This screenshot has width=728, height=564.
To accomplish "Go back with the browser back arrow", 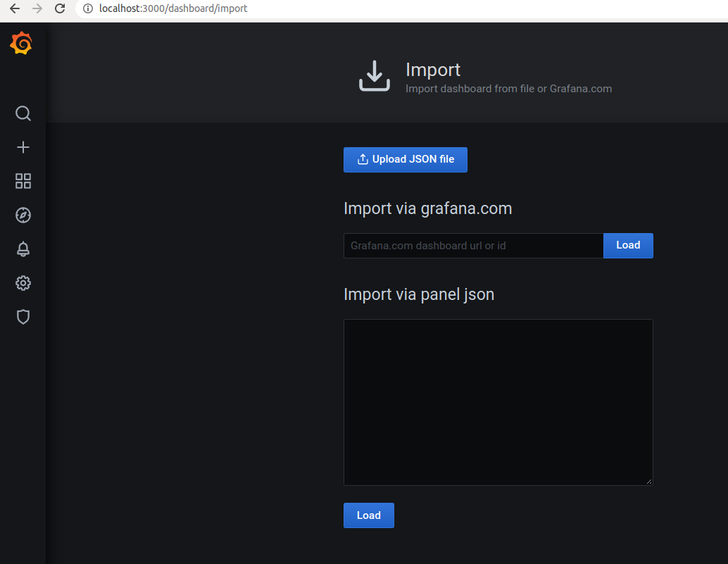I will [15, 8].
